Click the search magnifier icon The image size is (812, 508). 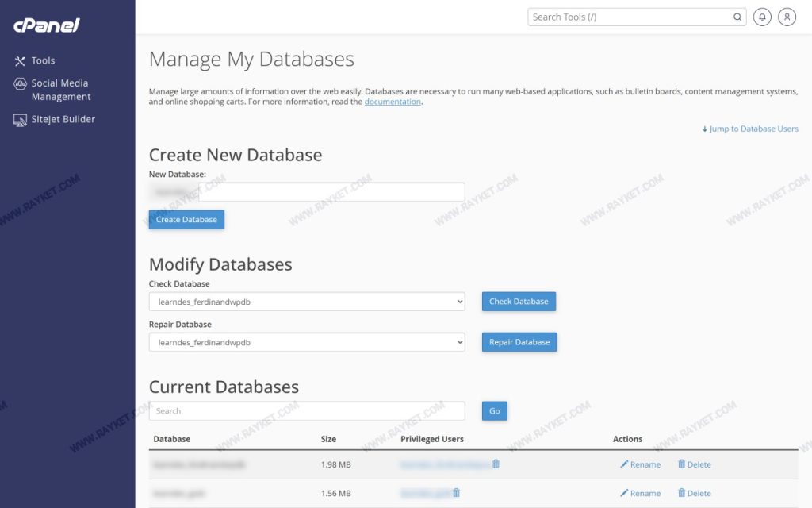click(737, 17)
